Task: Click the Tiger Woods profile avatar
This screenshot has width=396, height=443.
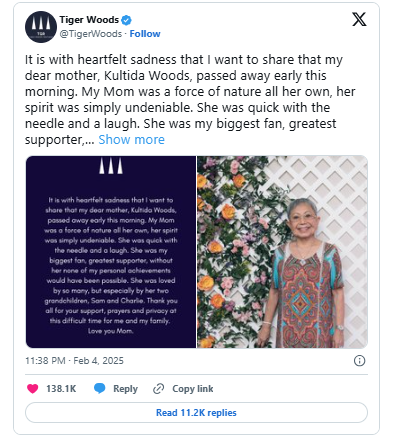Action: 41,27
